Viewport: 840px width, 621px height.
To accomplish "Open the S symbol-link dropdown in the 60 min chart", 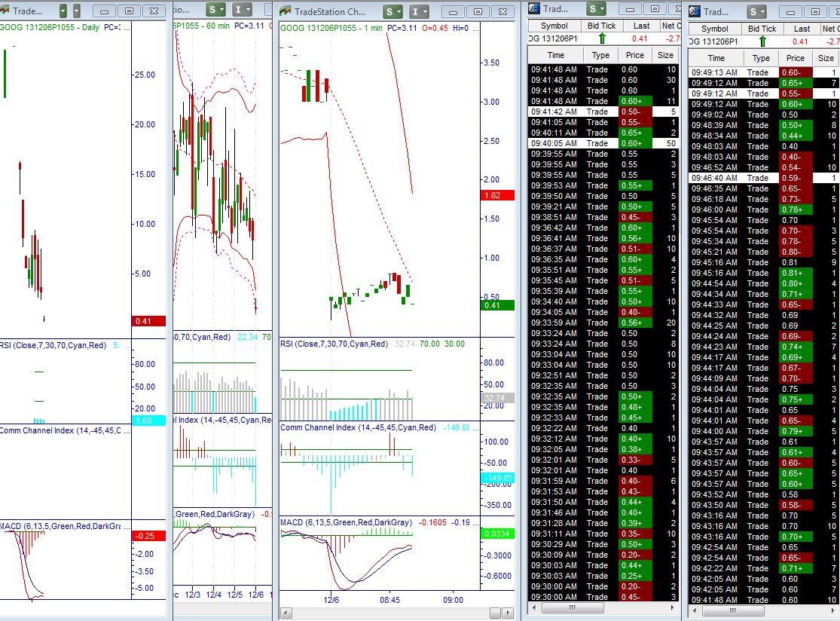I will pos(216,10).
